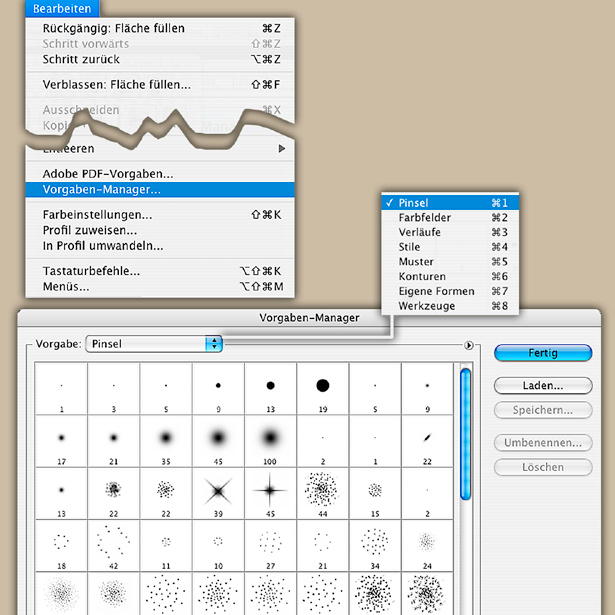Screen dimensions: 615x615
Task: Click the Löschen button
Action: [x=543, y=467]
